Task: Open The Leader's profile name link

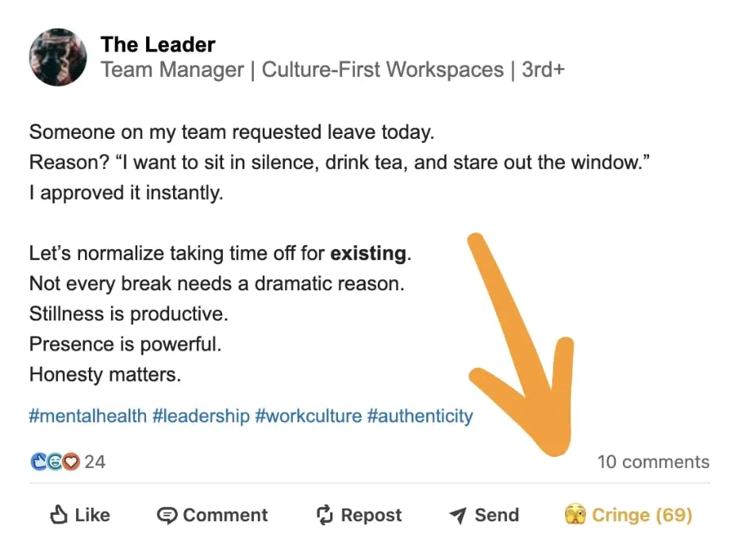Action: point(157,44)
